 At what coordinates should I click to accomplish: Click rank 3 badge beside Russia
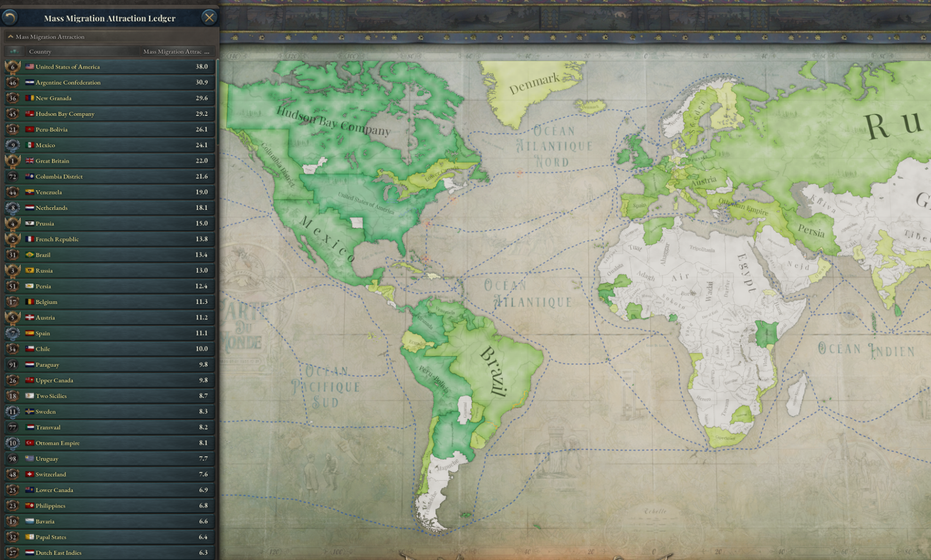coord(13,270)
